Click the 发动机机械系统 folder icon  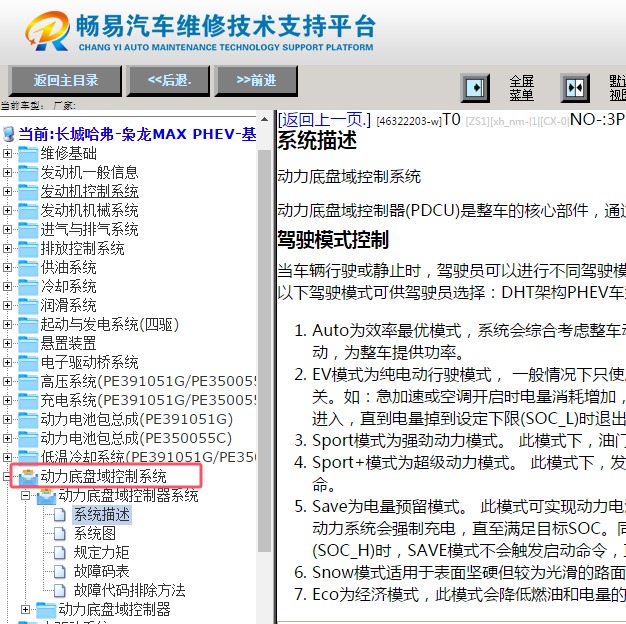pyautogui.click(x=28, y=211)
